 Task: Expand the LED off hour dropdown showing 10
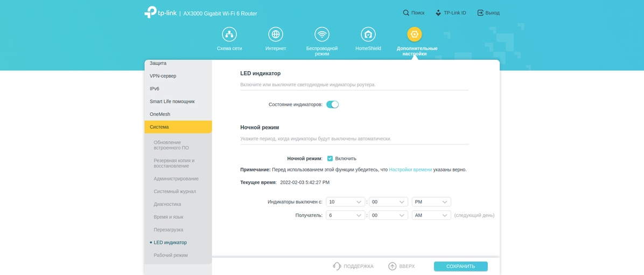[x=345, y=202]
